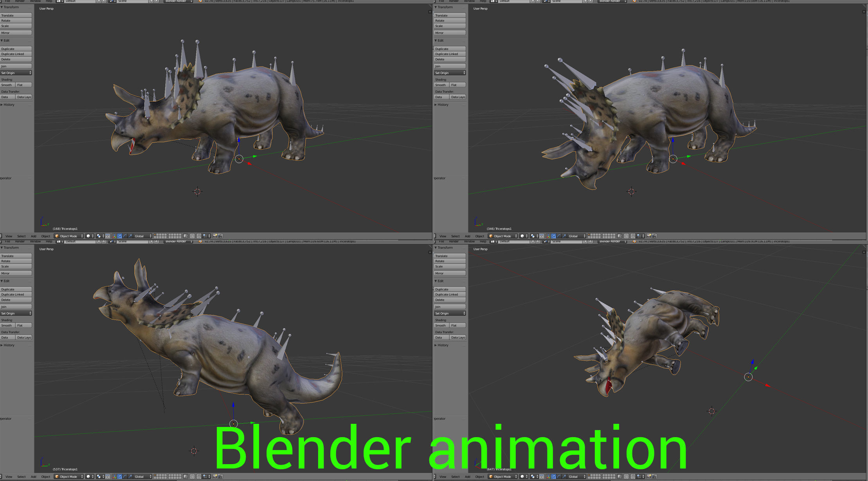868x481 pixels.
Task: Click OpenGL render image icon, frame 647 header
Action: (648, 476)
